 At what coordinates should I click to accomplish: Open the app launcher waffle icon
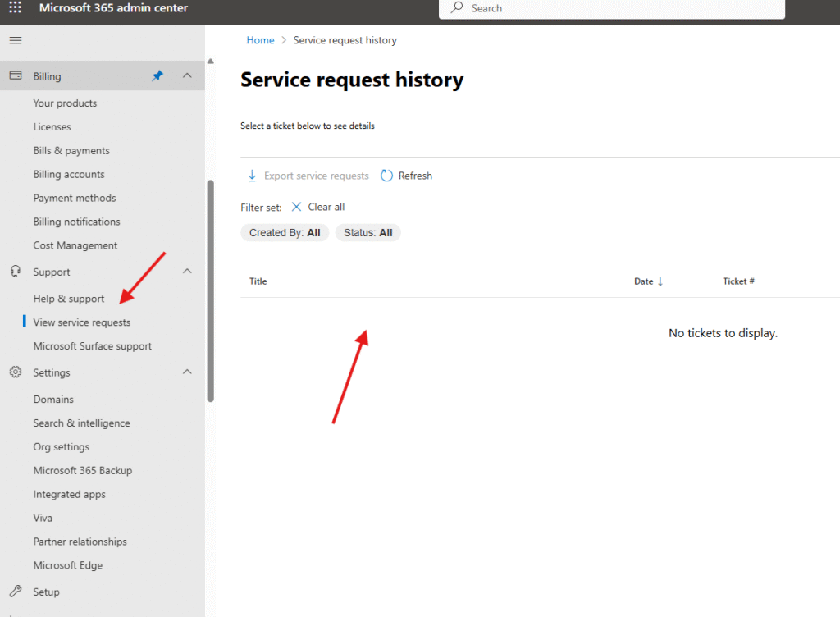(x=16, y=8)
